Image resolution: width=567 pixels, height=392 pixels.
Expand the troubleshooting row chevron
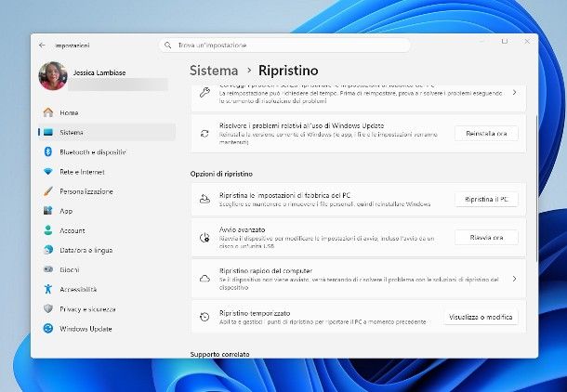[514, 93]
